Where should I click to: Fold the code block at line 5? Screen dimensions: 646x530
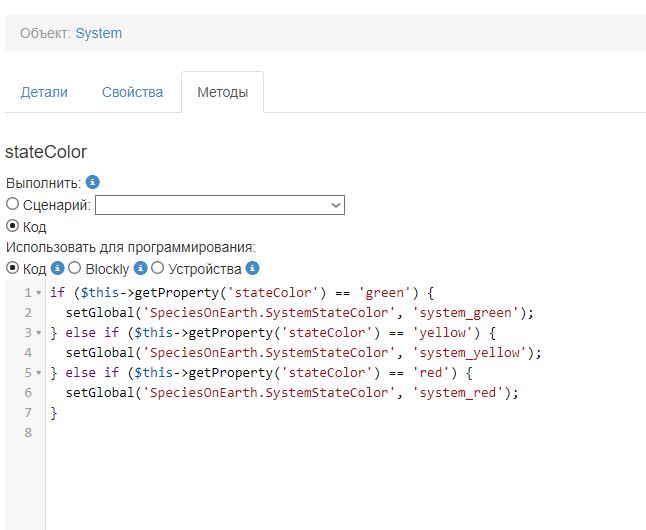[38, 373]
